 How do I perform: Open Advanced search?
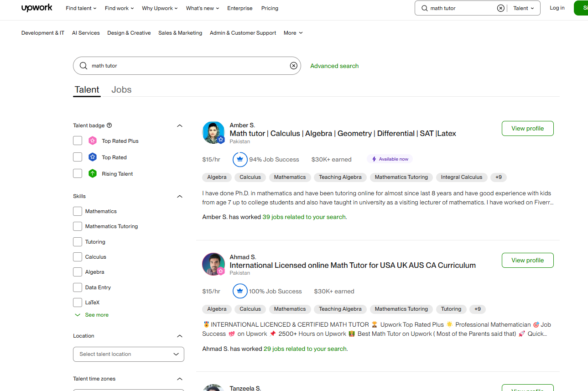pos(334,66)
